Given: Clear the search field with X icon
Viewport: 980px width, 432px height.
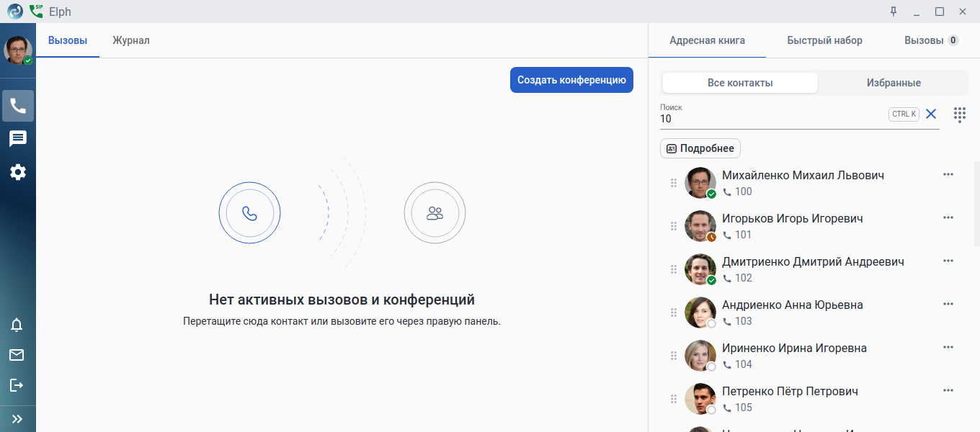Looking at the screenshot, I should (x=931, y=114).
